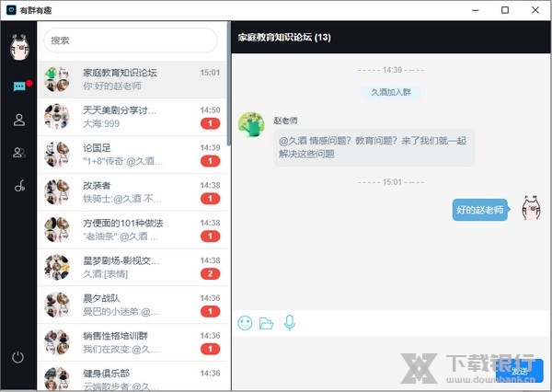Viewport: 552px width, 392px height.
Task: Open the music note icon in sidebar
Action: click(19, 185)
